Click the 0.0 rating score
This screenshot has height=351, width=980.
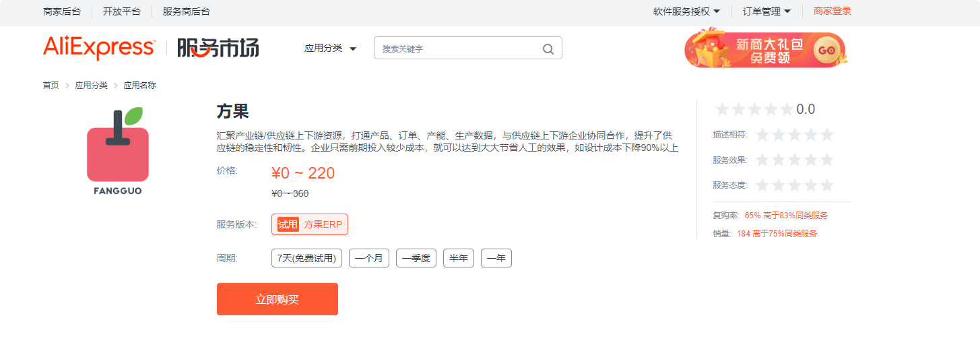[806, 109]
